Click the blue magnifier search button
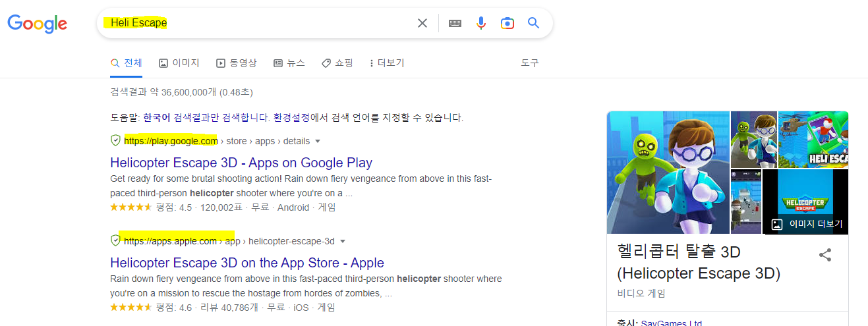This screenshot has width=868, height=326. [x=534, y=23]
